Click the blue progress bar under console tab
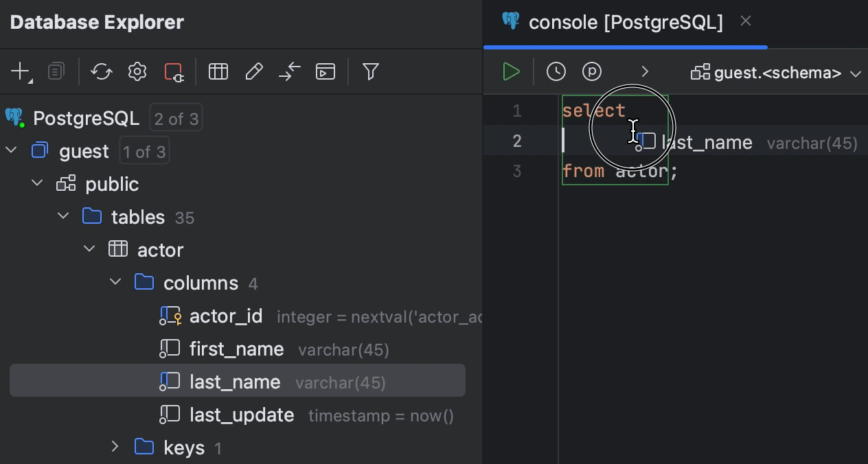Viewport: 868px width, 464px height. pos(625,47)
